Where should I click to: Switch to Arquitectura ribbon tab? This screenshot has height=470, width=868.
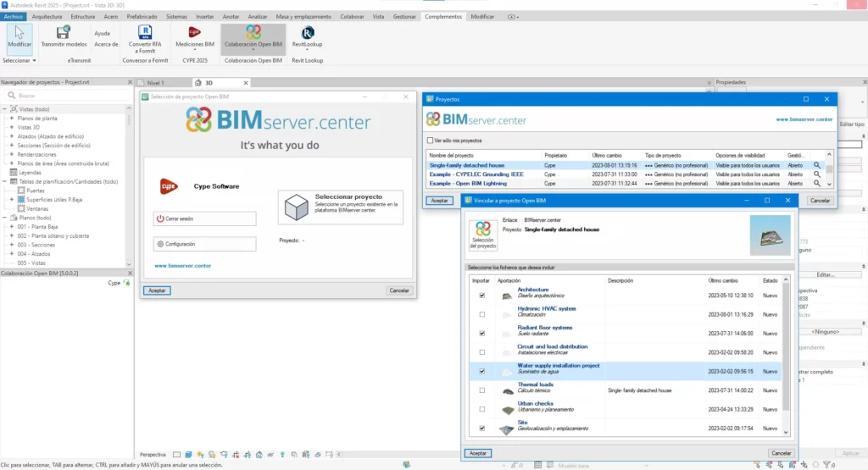tap(47, 17)
